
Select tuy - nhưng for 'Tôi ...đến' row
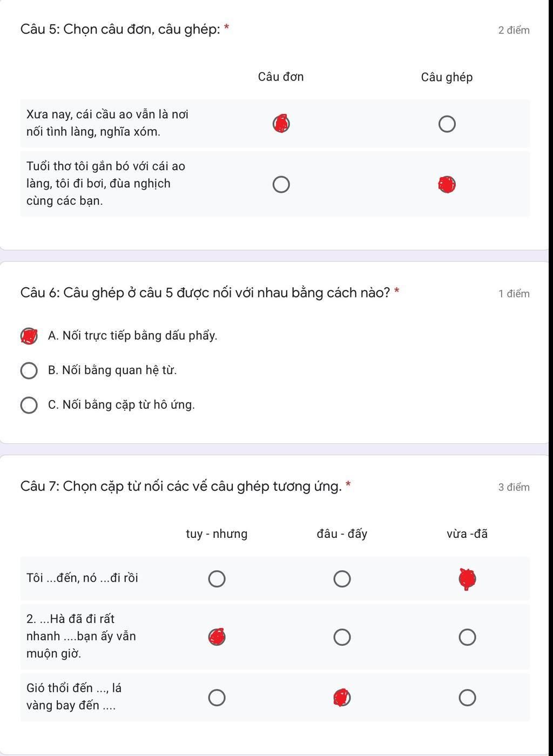click(217, 578)
